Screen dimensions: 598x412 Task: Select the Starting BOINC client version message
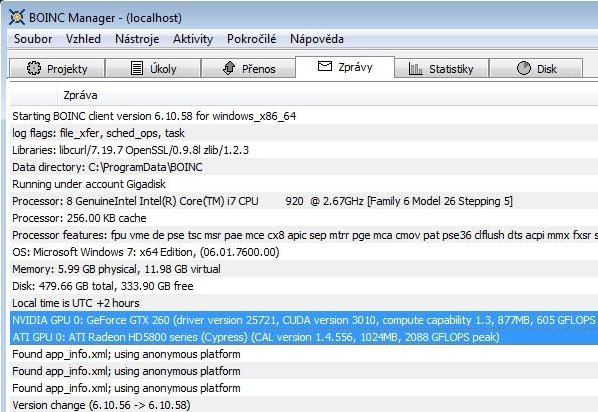(x=304, y=116)
